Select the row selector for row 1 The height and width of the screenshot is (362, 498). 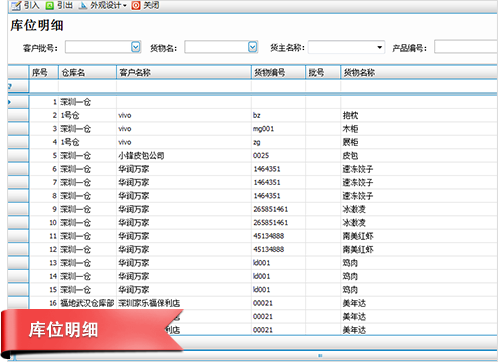tap(18, 102)
